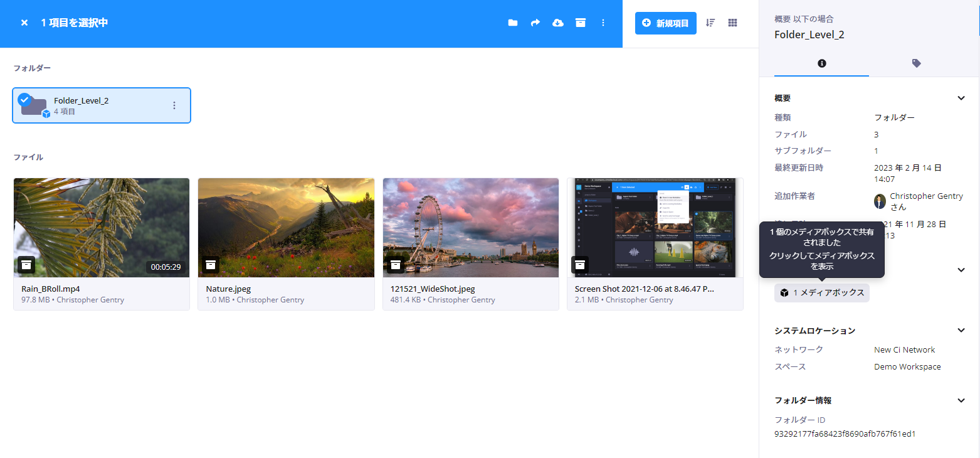Open the Nature.jpeg image thumbnail

[x=286, y=228]
